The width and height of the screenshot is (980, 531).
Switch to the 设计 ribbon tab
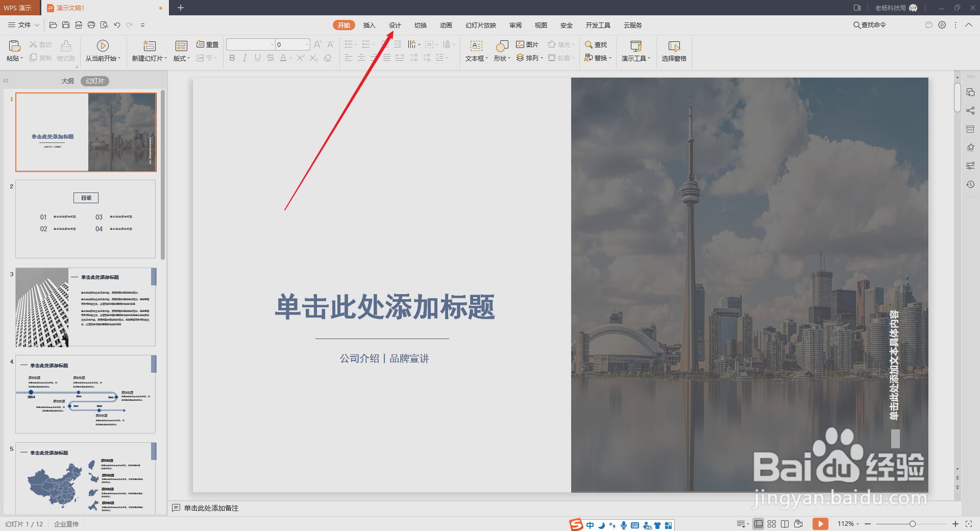[395, 25]
